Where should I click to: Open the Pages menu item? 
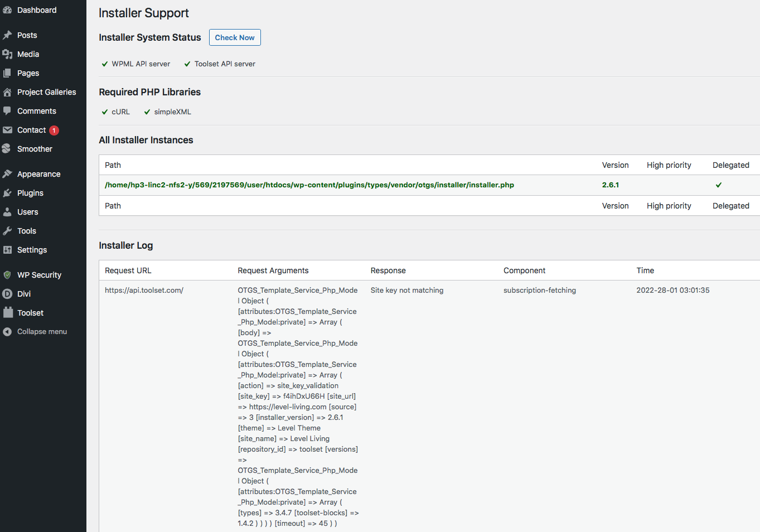point(28,73)
